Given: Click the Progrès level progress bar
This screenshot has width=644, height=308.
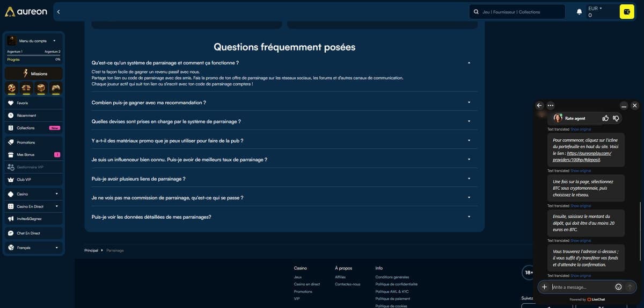Looking at the screenshot, I should coord(34,55).
